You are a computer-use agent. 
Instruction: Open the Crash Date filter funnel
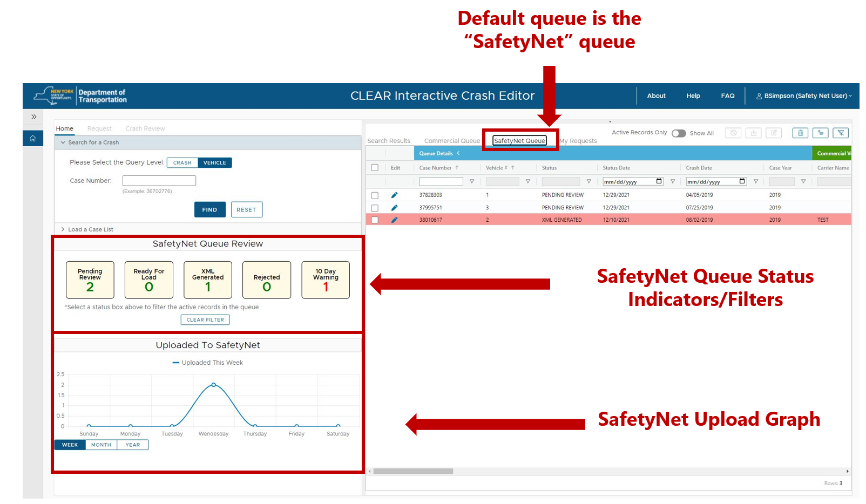[x=756, y=181]
